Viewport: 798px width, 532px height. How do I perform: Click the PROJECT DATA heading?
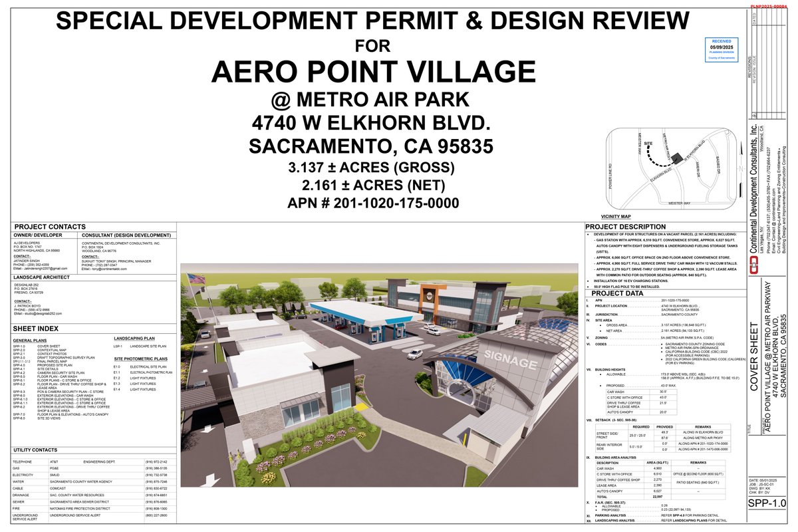click(617, 293)
